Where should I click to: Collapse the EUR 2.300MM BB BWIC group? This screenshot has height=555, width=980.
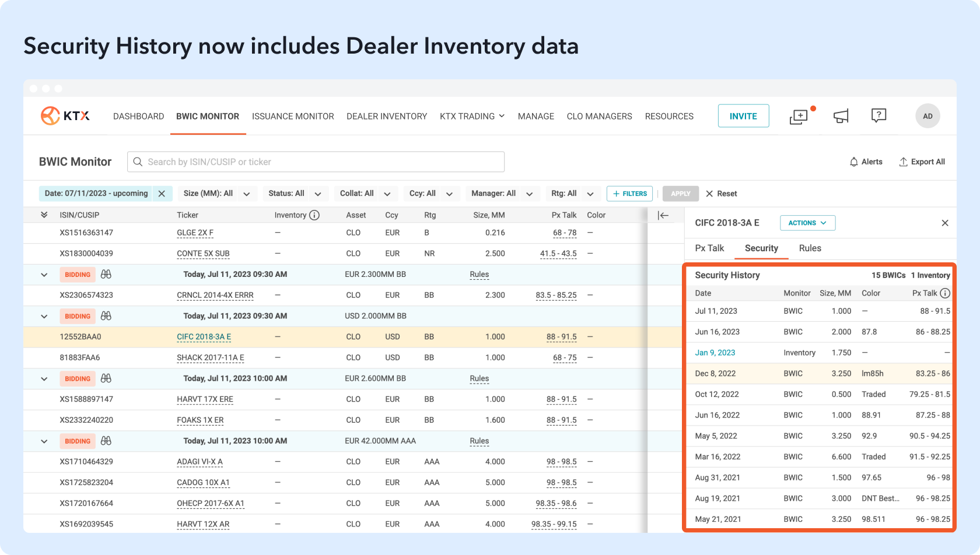pyautogui.click(x=44, y=275)
